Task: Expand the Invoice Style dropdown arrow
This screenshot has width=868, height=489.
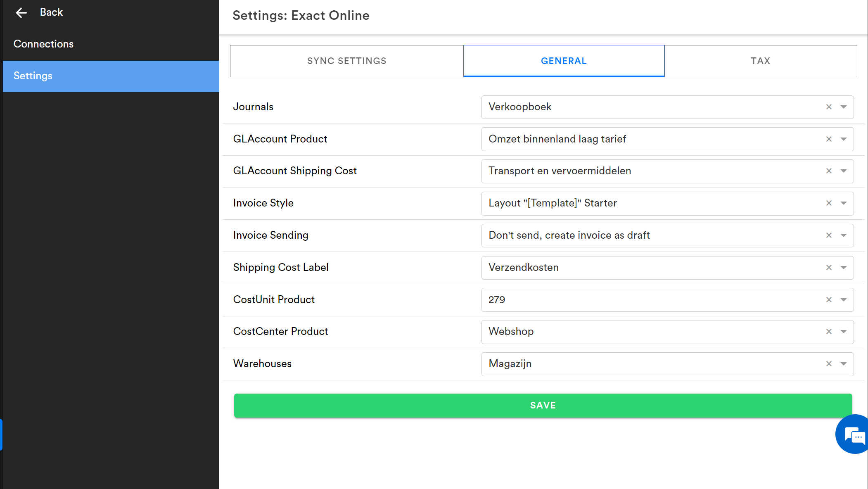Action: (x=844, y=203)
